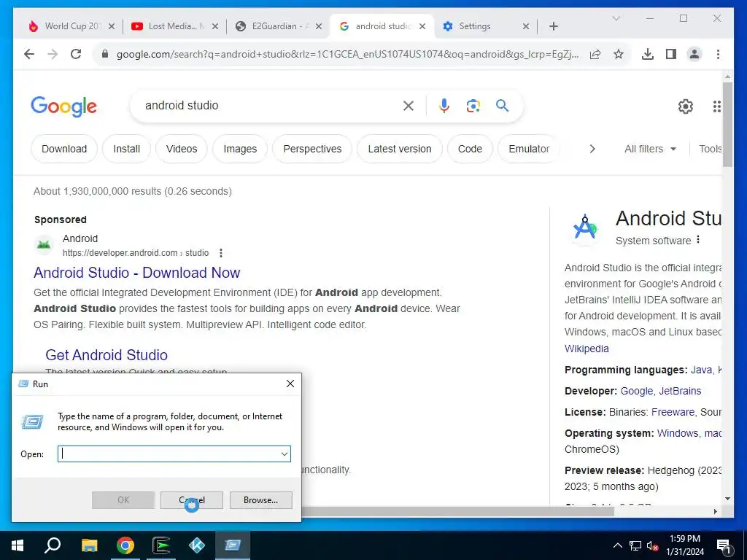This screenshot has width=747, height=560.
Task: Click the padlock site info icon
Action: tap(105, 54)
